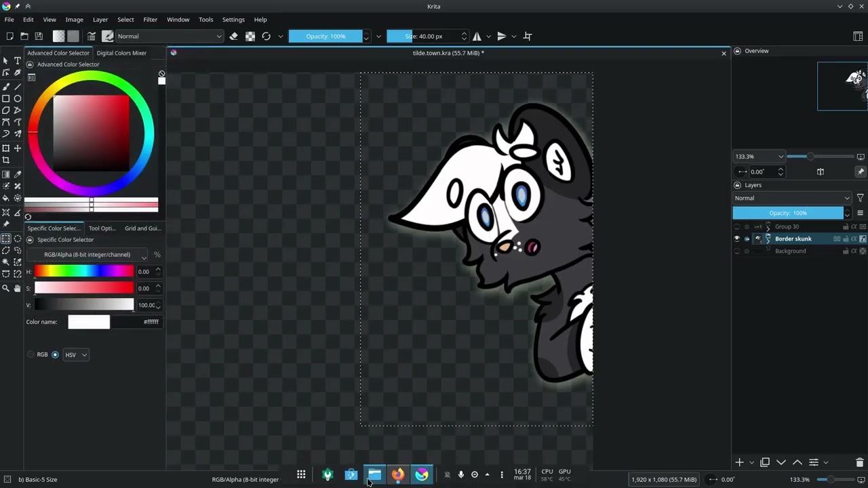Image resolution: width=868 pixels, height=488 pixels.
Task: Switch to Grid and Guides tab
Action: [x=142, y=228]
